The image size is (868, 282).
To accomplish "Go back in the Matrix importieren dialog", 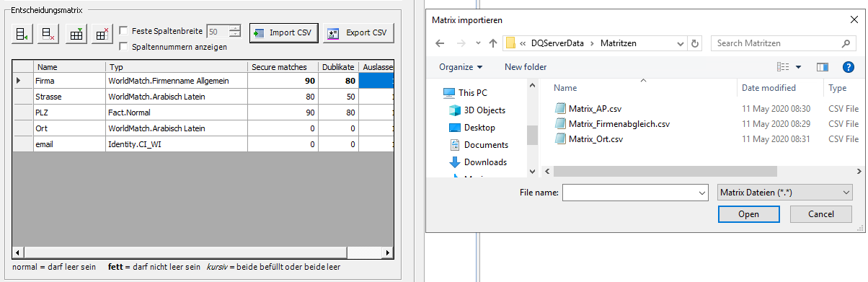I will 440,43.
